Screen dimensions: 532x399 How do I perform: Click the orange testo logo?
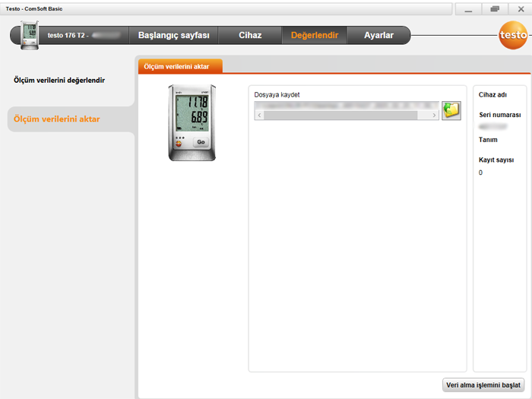pos(510,35)
